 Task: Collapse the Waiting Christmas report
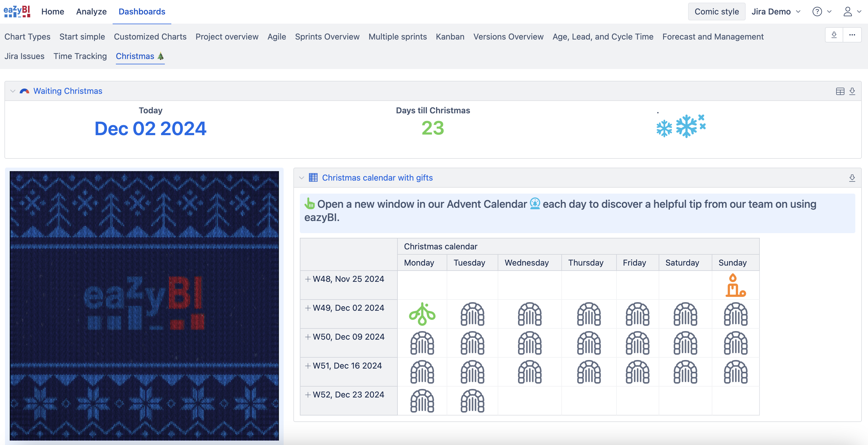point(13,91)
